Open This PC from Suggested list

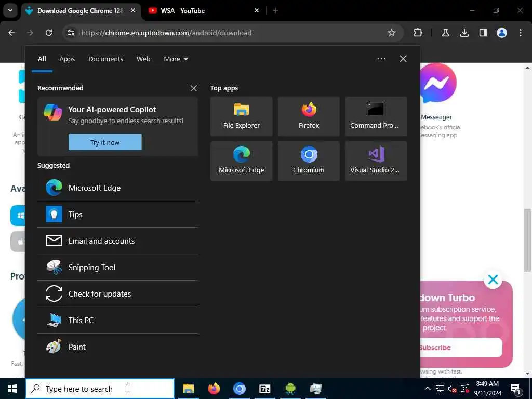[117, 320]
